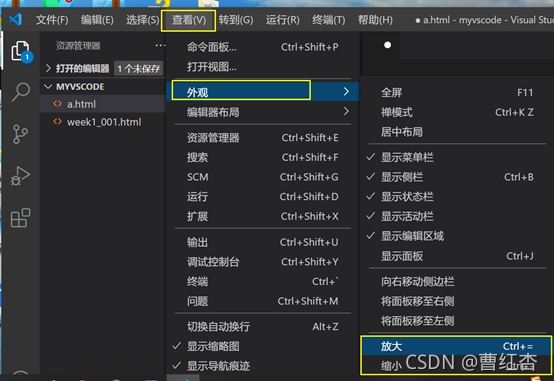Open the Run and Debug icon
This screenshot has width=554, height=381.
click(20, 176)
